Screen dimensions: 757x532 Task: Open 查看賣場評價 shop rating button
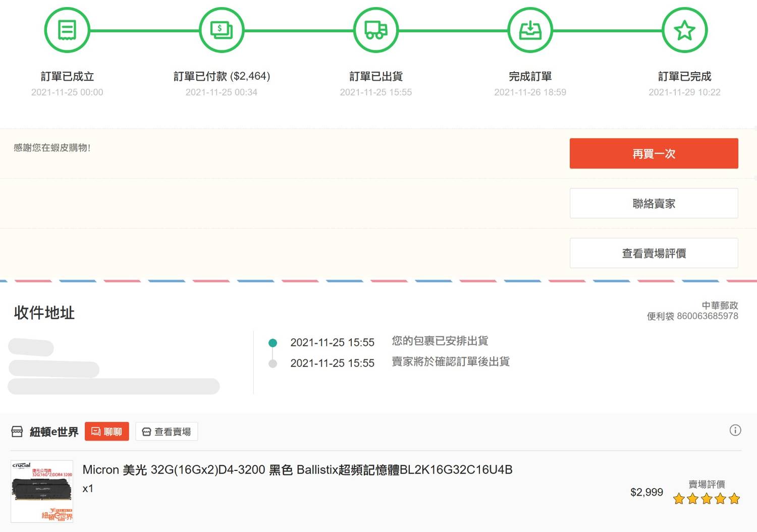[654, 253]
